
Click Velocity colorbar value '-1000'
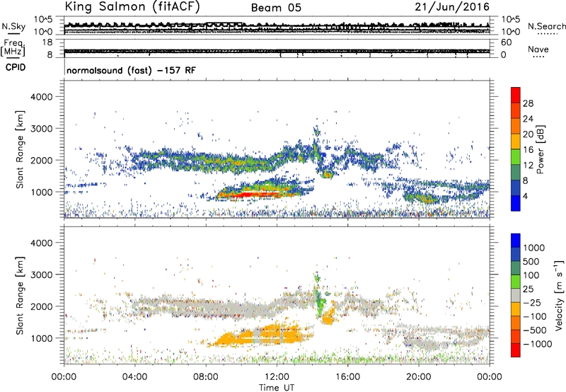tap(538, 344)
